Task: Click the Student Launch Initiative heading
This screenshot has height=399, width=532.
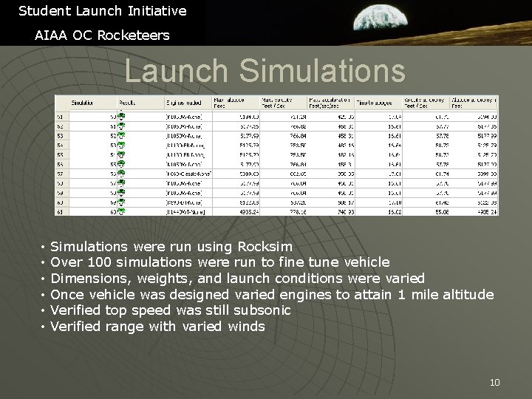Action: click(x=103, y=11)
